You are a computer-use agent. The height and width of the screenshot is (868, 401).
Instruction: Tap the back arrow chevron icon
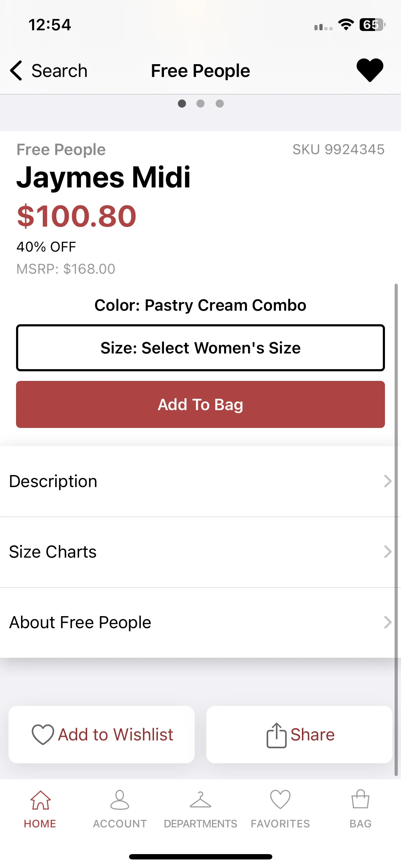16,71
